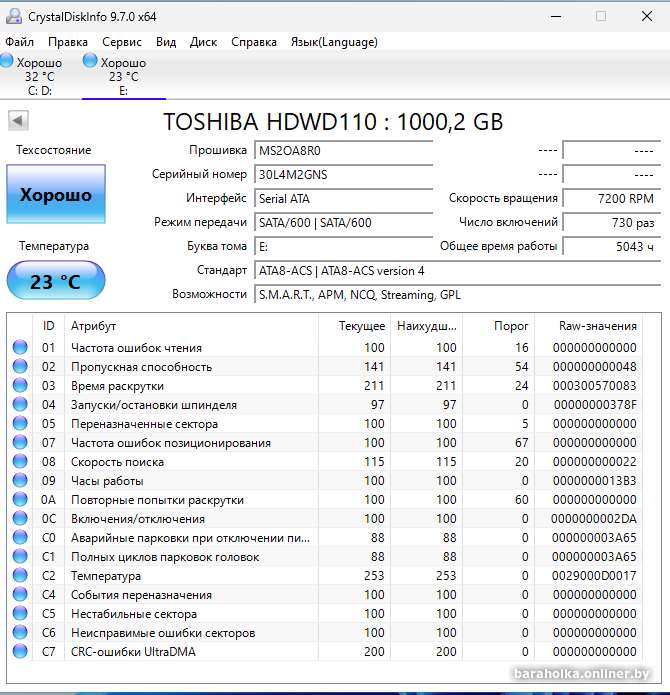This screenshot has width=670, height=695.
Task: Click status icon for attribute C1
Action: [x=20, y=556]
